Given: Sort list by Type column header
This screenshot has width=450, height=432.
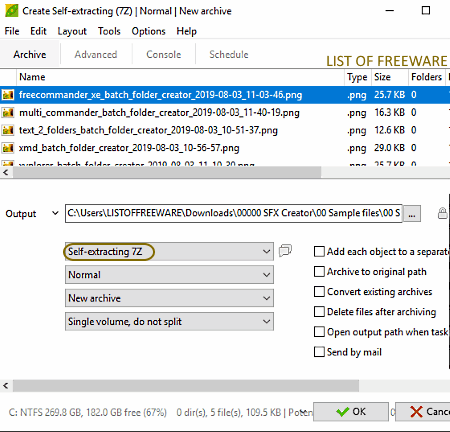Looking at the screenshot, I should pos(357,77).
